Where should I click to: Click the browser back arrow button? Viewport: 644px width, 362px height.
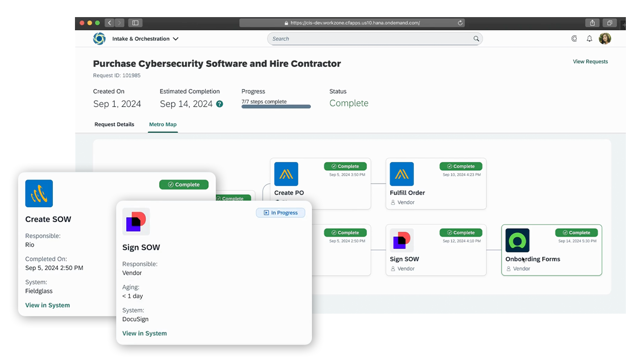pyautogui.click(x=110, y=23)
